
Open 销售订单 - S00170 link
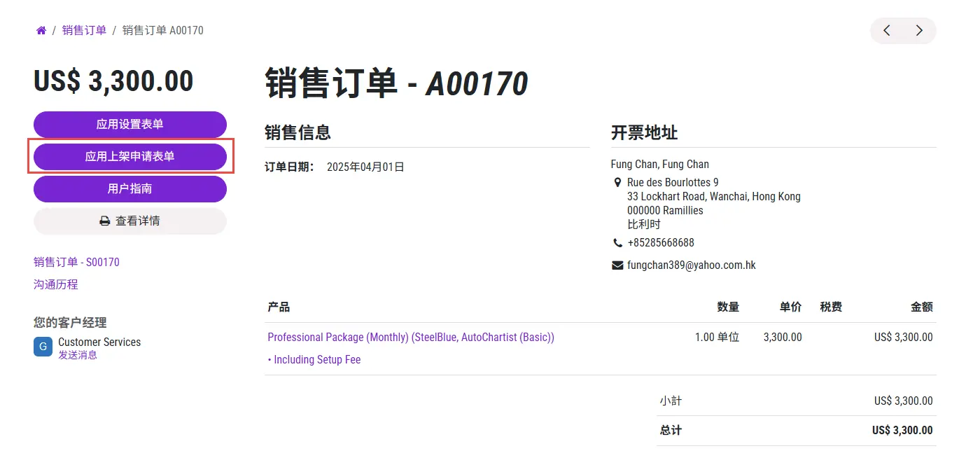(x=76, y=263)
